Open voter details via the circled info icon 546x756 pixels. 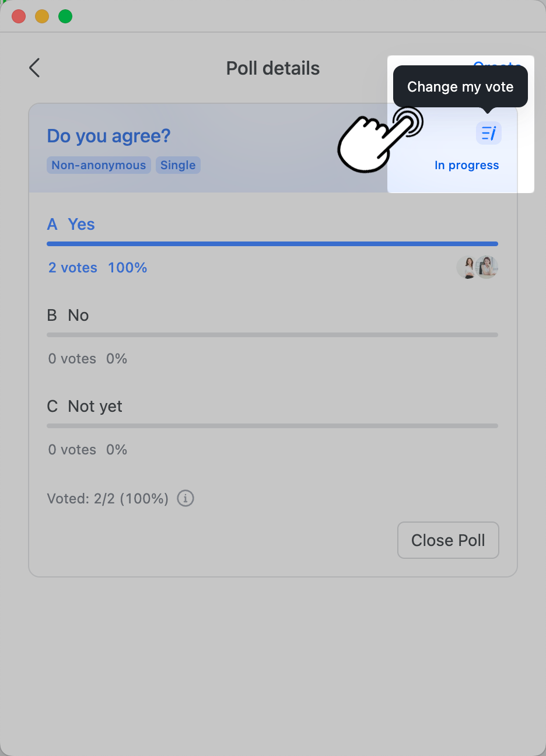point(185,498)
